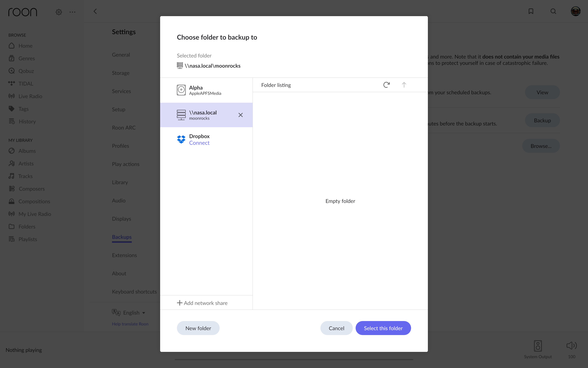
Task: Add a network share
Action: [x=202, y=303]
